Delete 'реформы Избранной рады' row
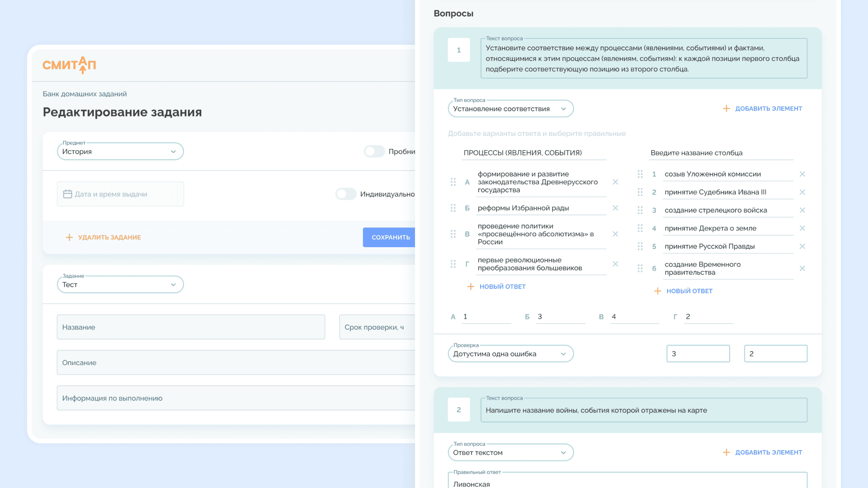 615,208
